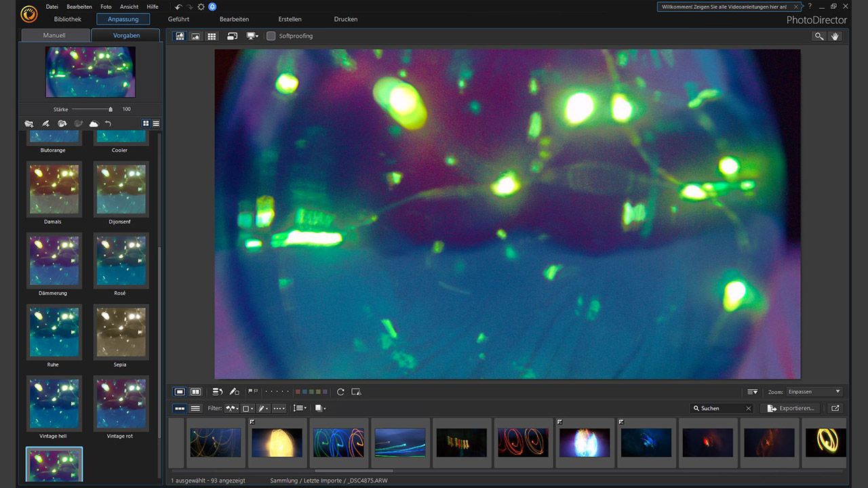Click the Stärke slider handle

pos(111,109)
